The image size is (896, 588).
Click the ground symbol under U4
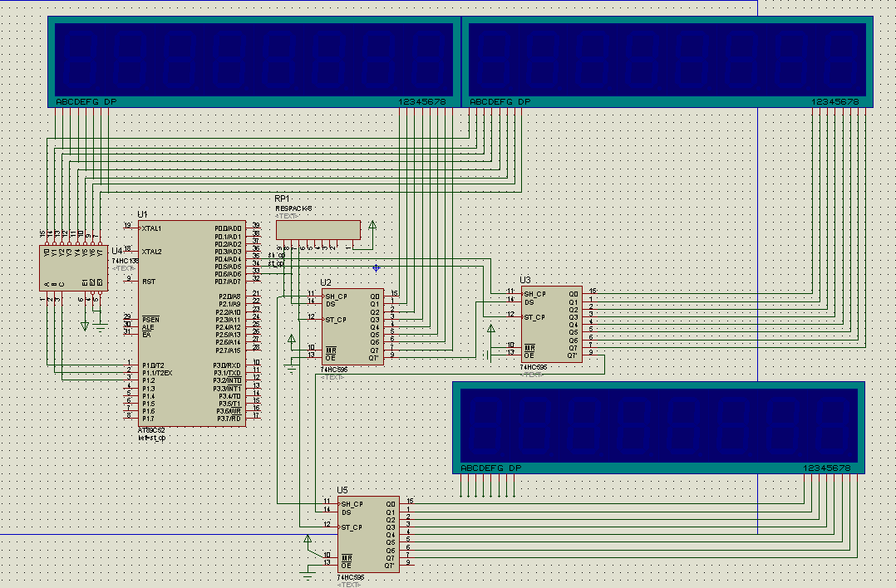pos(100,328)
